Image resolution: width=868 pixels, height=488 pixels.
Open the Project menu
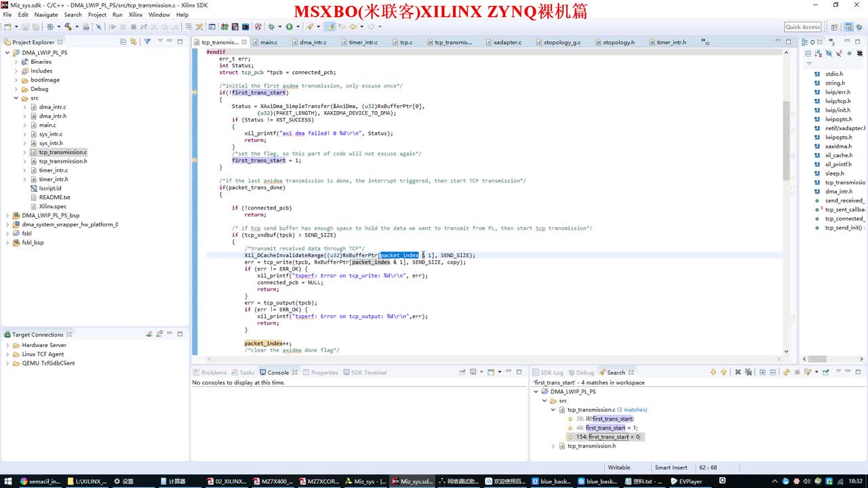coord(97,14)
